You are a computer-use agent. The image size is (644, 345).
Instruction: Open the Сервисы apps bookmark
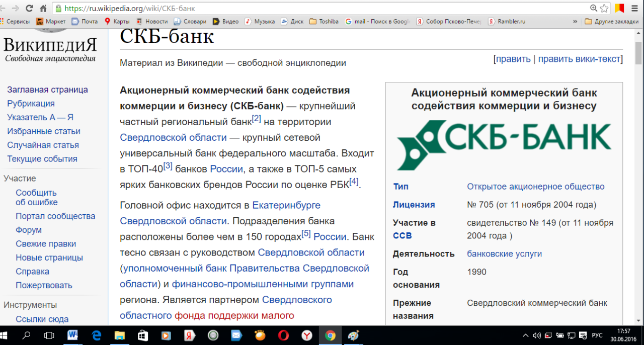15,22
